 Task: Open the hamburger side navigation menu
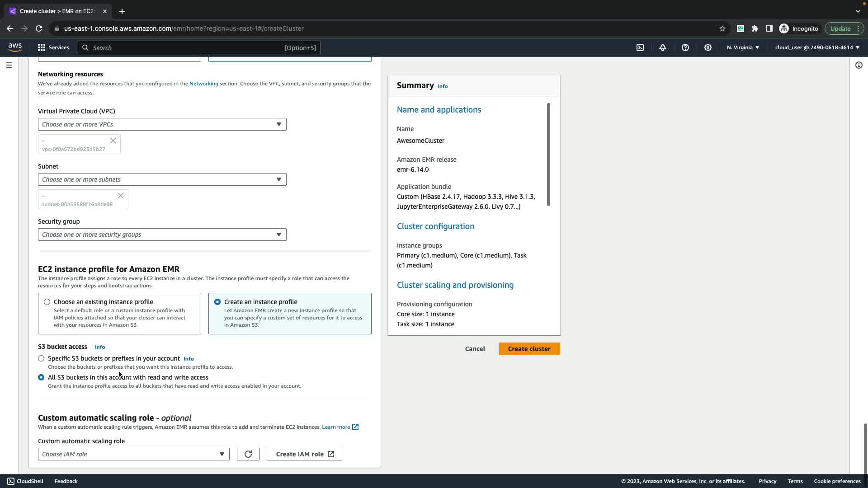(x=9, y=65)
